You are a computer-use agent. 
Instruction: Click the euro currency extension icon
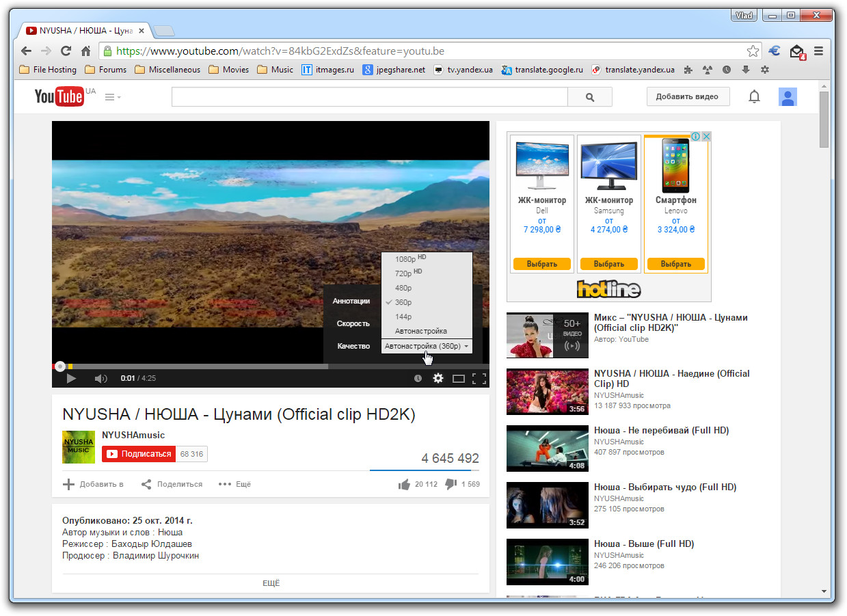point(775,51)
